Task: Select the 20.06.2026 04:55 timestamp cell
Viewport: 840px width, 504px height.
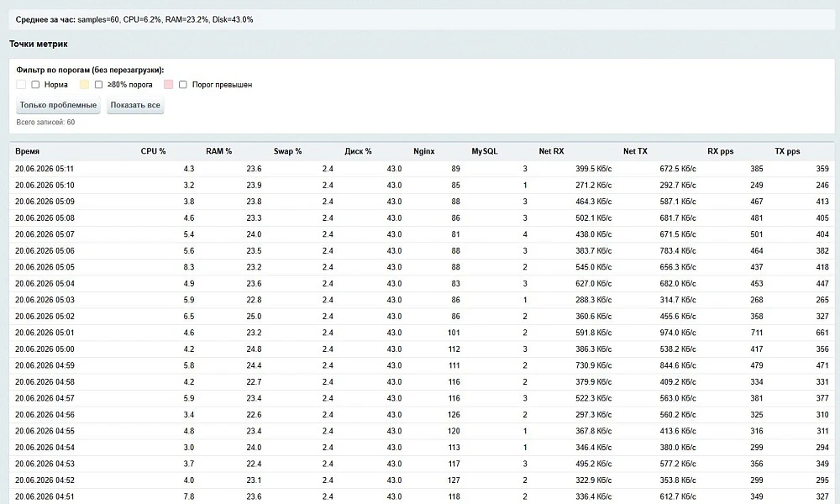Action: coord(45,431)
